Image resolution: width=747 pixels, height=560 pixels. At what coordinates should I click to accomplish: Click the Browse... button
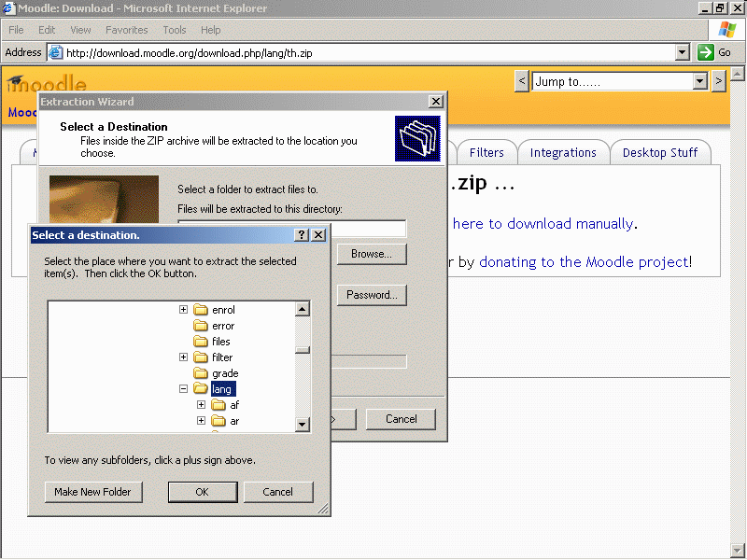tap(371, 254)
